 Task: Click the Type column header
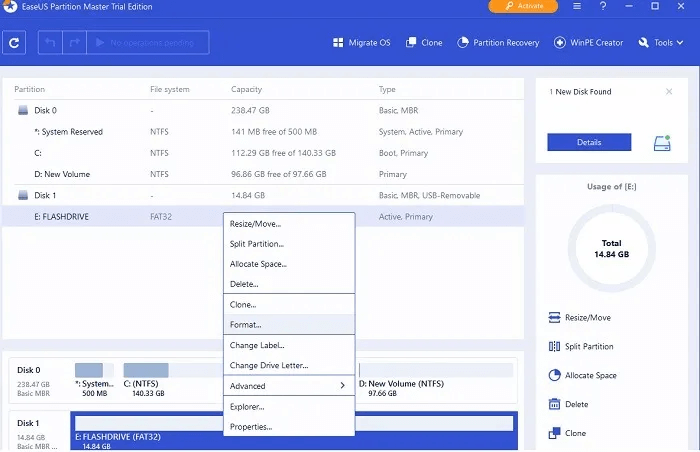tap(387, 89)
